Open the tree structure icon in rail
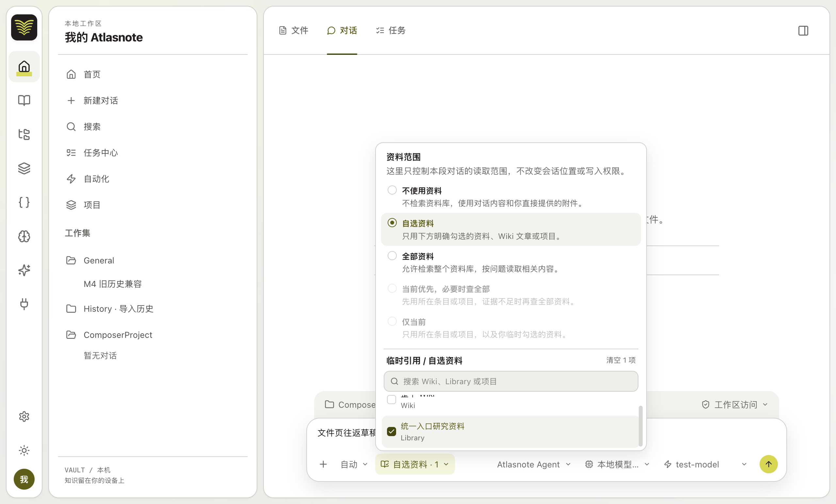This screenshot has height=504, width=836. (x=24, y=134)
